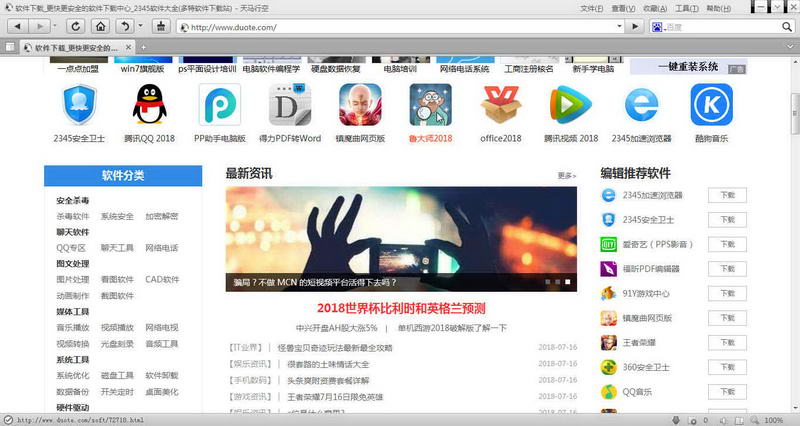
Task: Open the 腾讯QQ 2018 penguin icon
Action: point(149,105)
